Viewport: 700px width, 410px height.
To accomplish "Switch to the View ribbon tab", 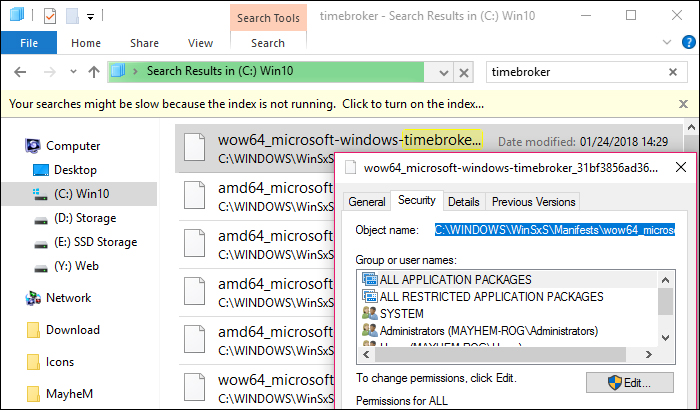I will [x=200, y=43].
